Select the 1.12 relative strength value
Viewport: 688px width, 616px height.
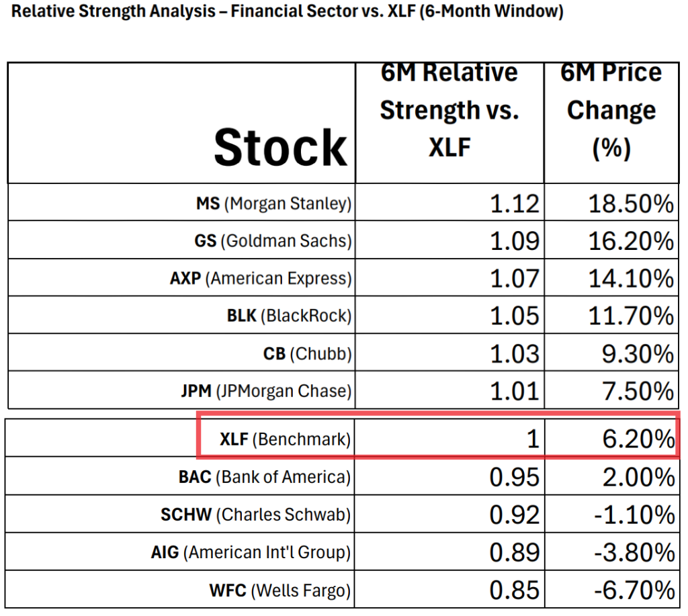click(515, 204)
